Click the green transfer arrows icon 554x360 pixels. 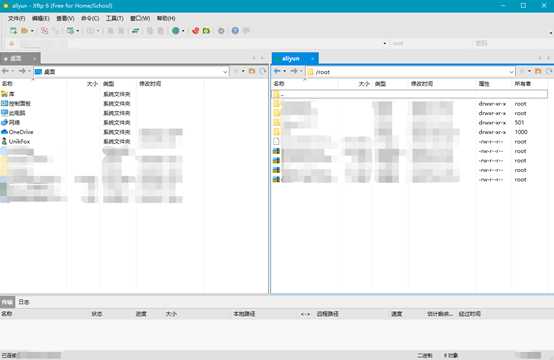click(x=135, y=31)
